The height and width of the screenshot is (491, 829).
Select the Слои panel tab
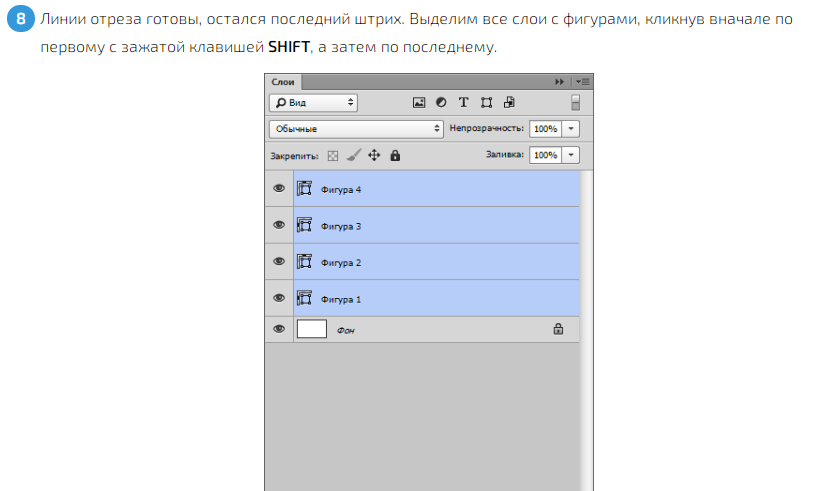(283, 81)
